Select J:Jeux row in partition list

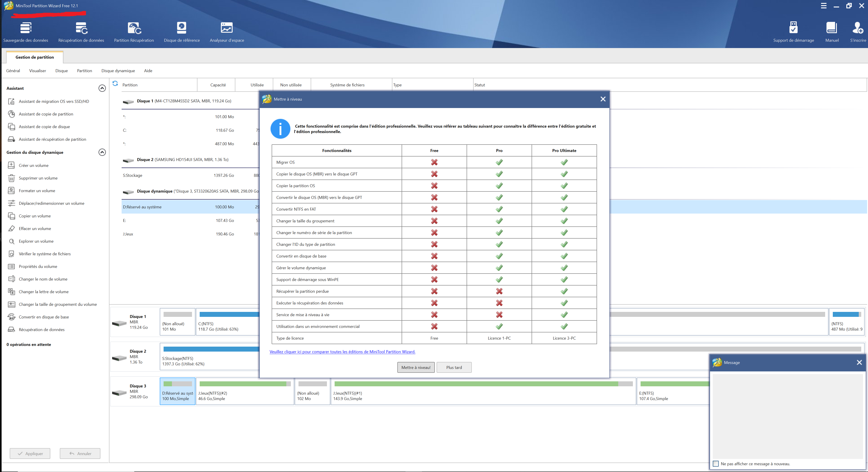point(190,234)
